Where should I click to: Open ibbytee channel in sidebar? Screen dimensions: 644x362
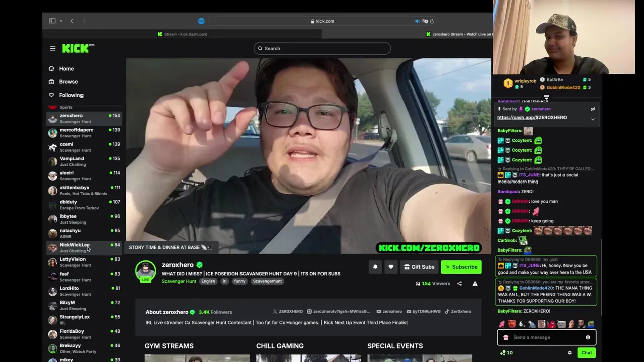pyautogui.click(x=84, y=219)
